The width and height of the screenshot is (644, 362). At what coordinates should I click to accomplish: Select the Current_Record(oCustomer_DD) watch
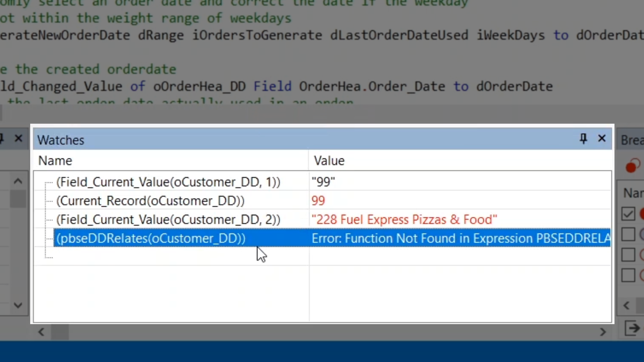point(150,201)
